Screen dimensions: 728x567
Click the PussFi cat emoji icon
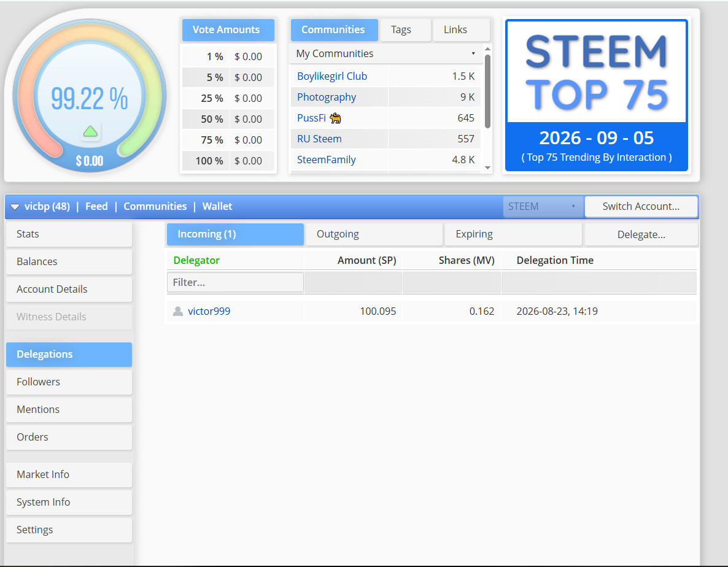(x=335, y=118)
